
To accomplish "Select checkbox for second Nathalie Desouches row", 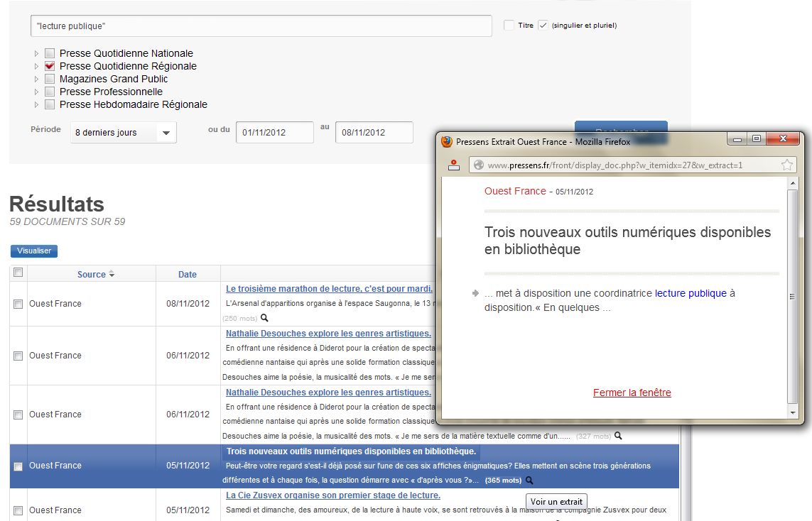I will [x=18, y=415].
